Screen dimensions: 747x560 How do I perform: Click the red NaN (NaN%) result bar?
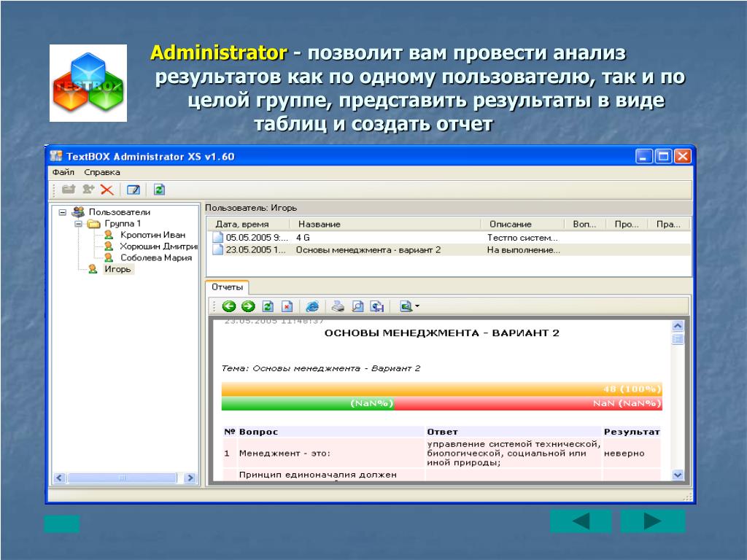click(x=528, y=403)
